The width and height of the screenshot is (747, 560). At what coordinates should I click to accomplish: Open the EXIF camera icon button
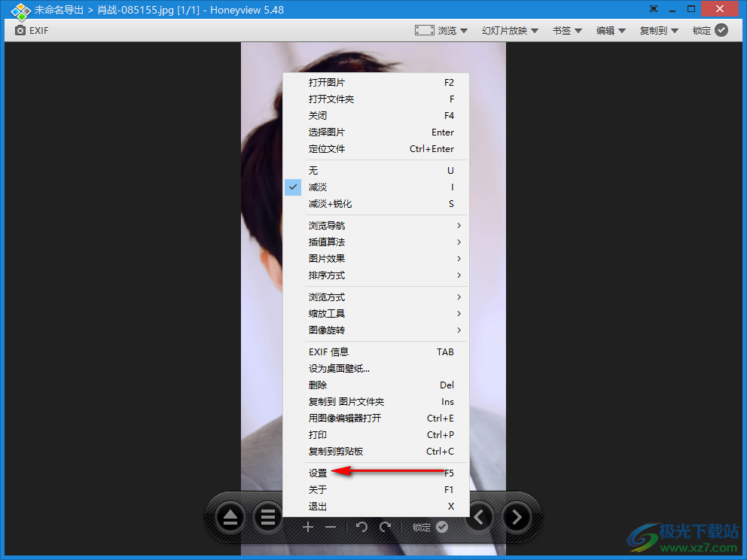coord(32,30)
